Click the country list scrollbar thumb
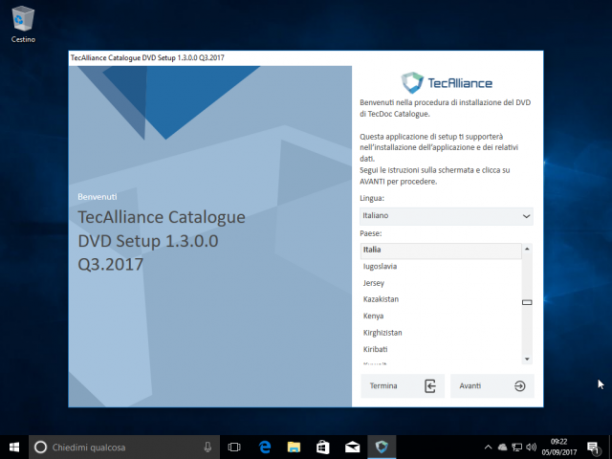 point(527,302)
